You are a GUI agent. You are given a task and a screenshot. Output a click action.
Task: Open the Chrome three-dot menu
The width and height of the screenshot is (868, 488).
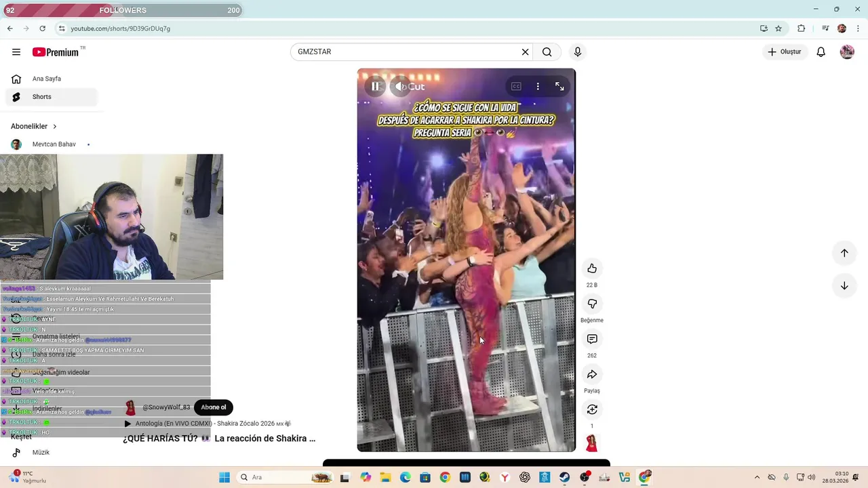point(856,28)
